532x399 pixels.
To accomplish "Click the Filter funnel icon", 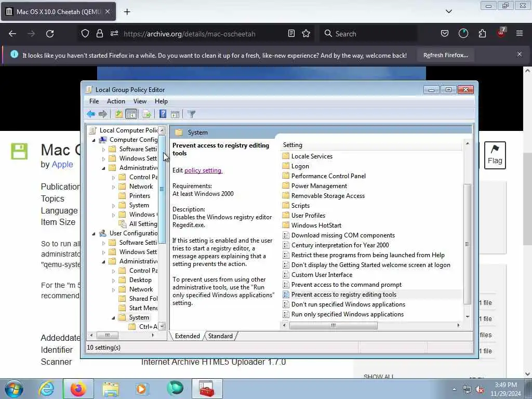I will tap(191, 114).
